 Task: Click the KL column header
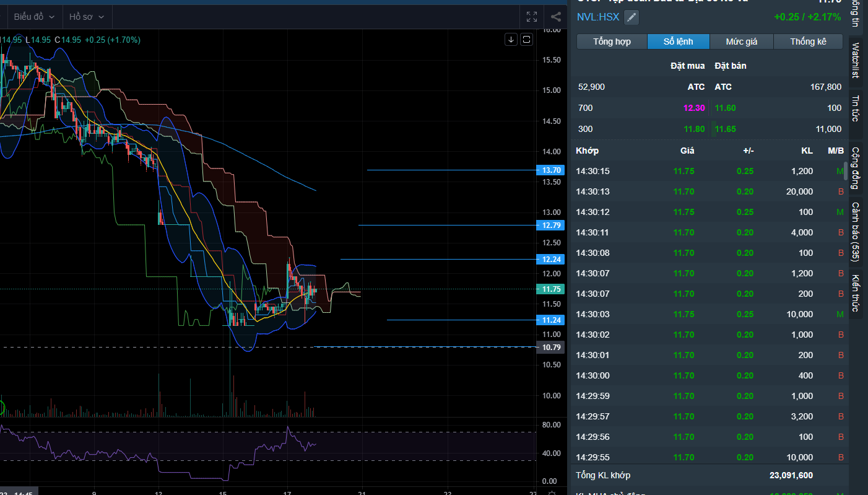[807, 151]
